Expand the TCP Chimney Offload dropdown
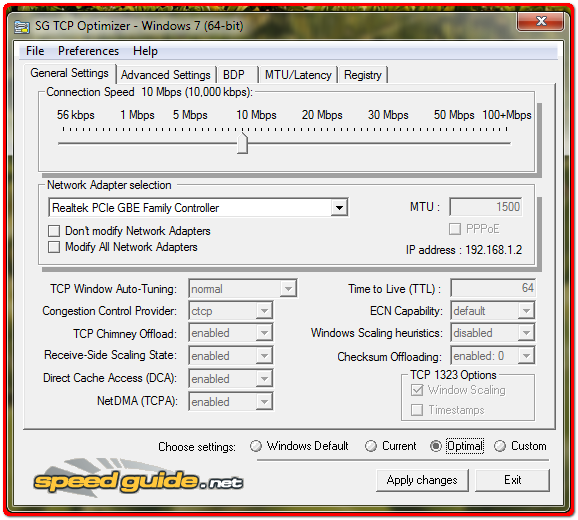Image resolution: width=578 pixels, height=520 pixels. (264, 333)
